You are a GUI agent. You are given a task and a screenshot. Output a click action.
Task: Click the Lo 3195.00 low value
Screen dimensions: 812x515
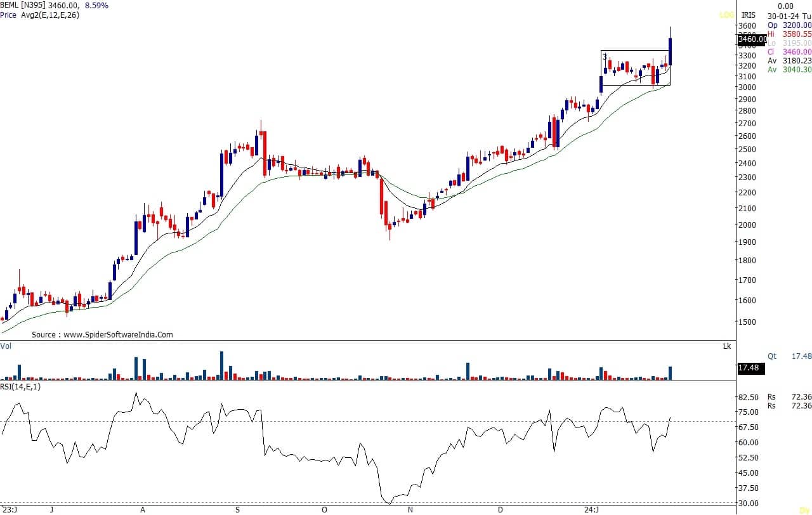point(789,43)
